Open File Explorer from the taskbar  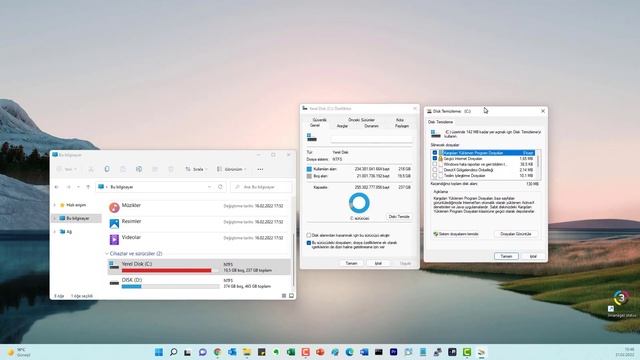247,352
